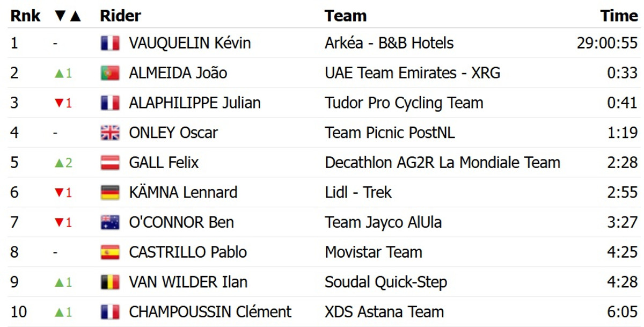Click the leader's time 29:00:55
Viewport: 644px width, 327px height.
coord(607,43)
